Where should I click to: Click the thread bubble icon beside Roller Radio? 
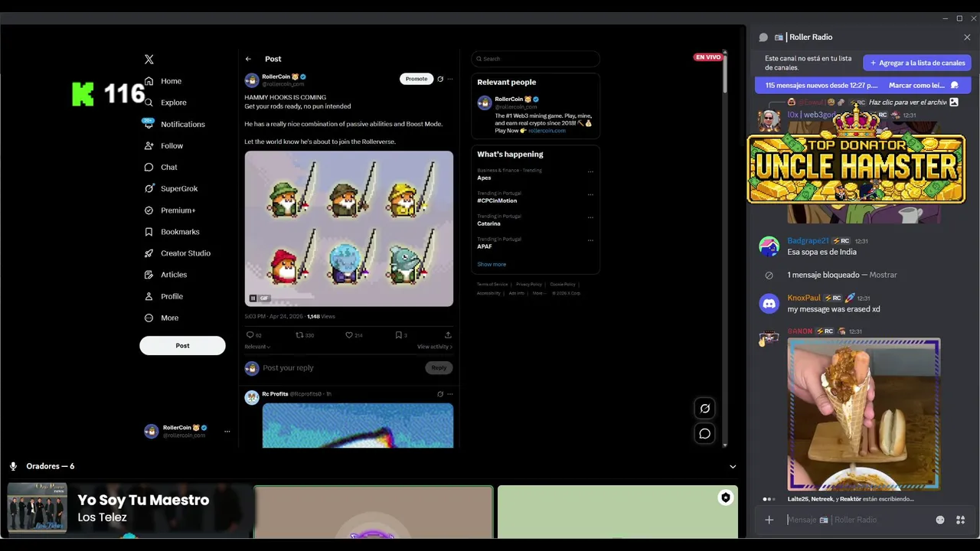pyautogui.click(x=763, y=37)
